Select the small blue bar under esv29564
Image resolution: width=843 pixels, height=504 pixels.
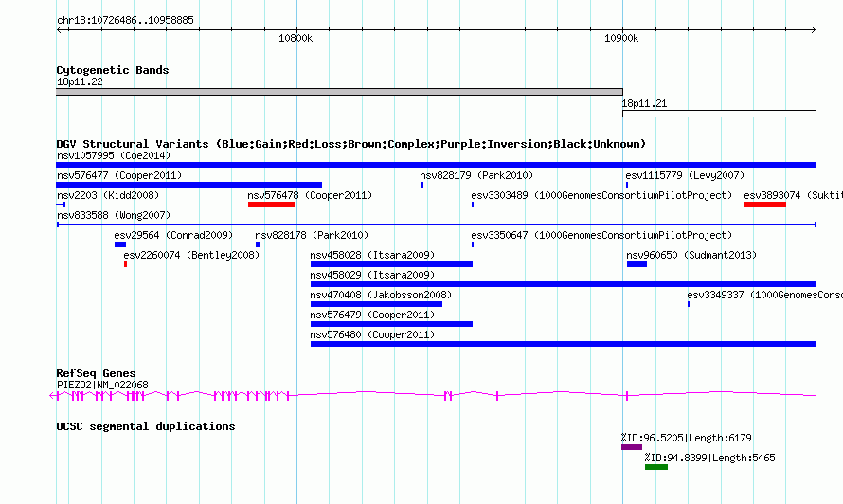[x=120, y=244]
